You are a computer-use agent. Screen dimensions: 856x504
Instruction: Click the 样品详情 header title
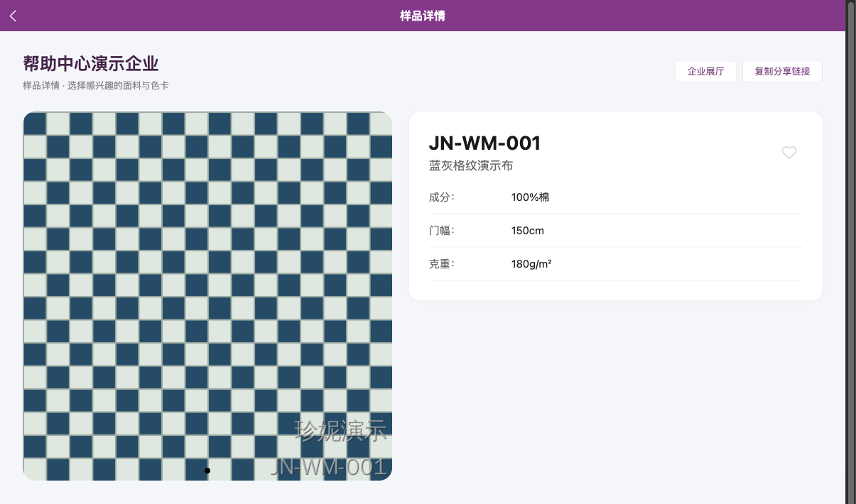(423, 16)
